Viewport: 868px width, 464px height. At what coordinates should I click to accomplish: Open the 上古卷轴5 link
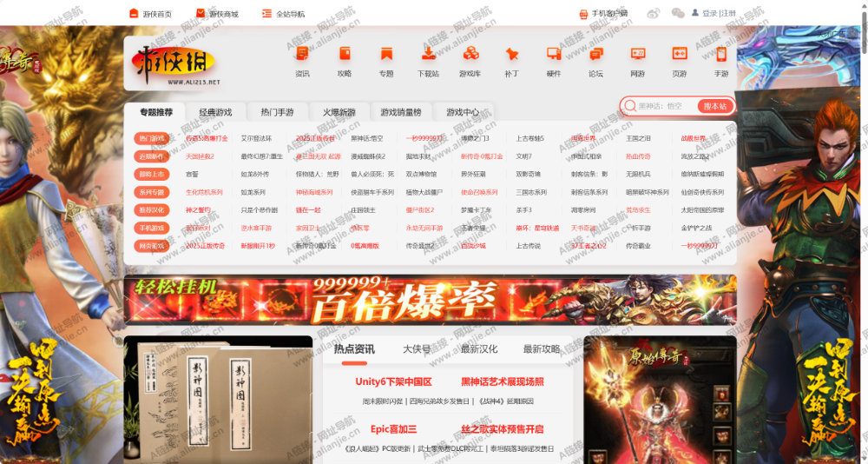530,138
